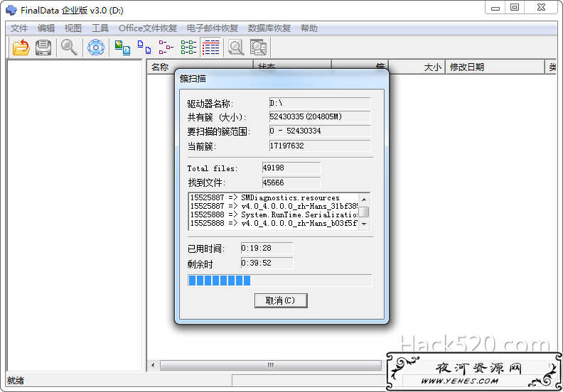Click the 簇扫描 dialog title
The height and width of the screenshot is (392, 563).
click(193, 79)
